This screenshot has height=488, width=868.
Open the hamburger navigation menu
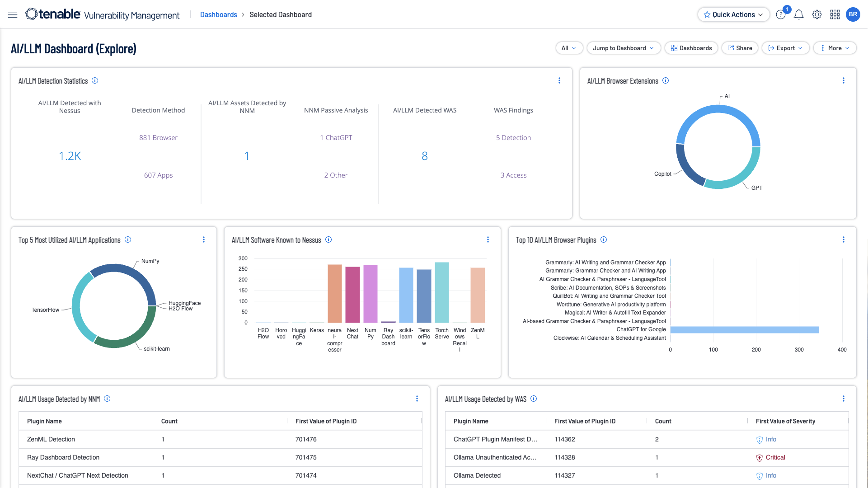pyautogui.click(x=13, y=15)
